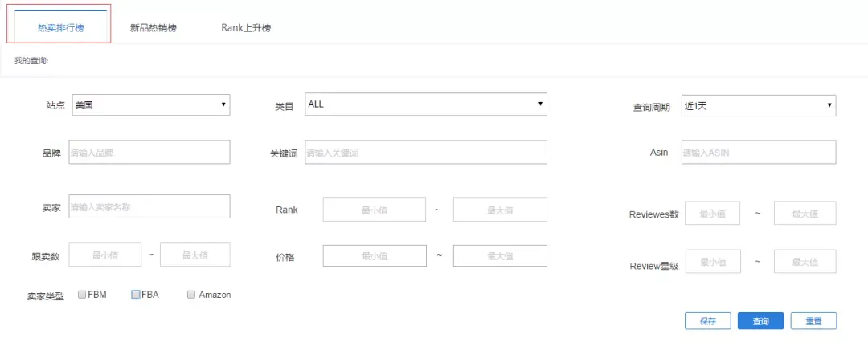Click the 保存 button
The height and width of the screenshot is (342, 868).
point(707,321)
